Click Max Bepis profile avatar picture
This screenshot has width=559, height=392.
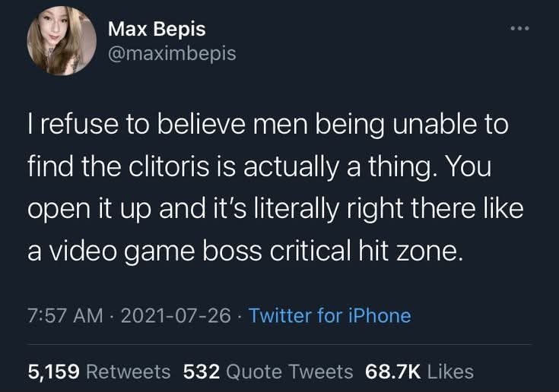pos(62,41)
